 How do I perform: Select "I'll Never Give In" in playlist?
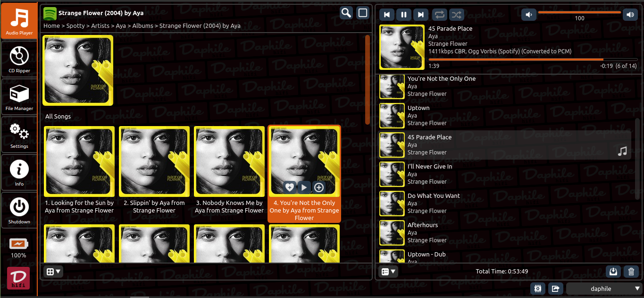[505, 174]
